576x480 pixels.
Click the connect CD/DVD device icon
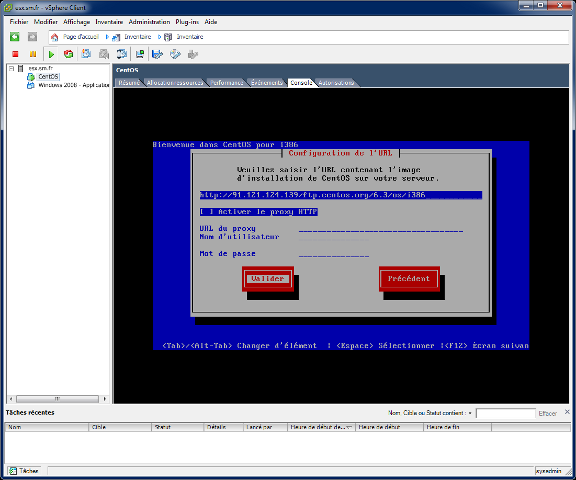[175, 54]
